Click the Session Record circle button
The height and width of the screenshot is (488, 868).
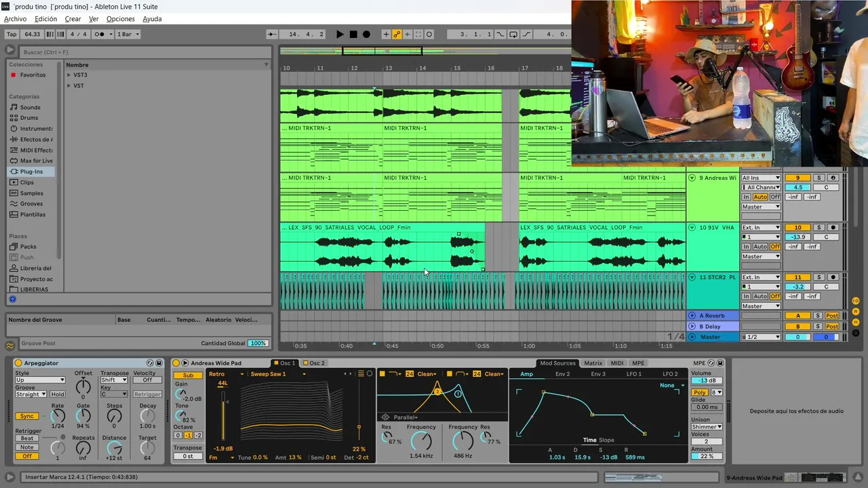click(x=429, y=34)
